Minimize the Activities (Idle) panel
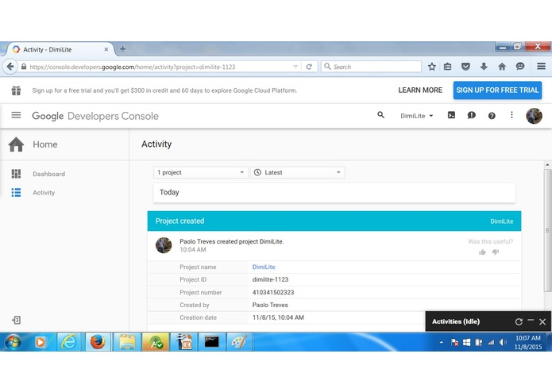 531,321
